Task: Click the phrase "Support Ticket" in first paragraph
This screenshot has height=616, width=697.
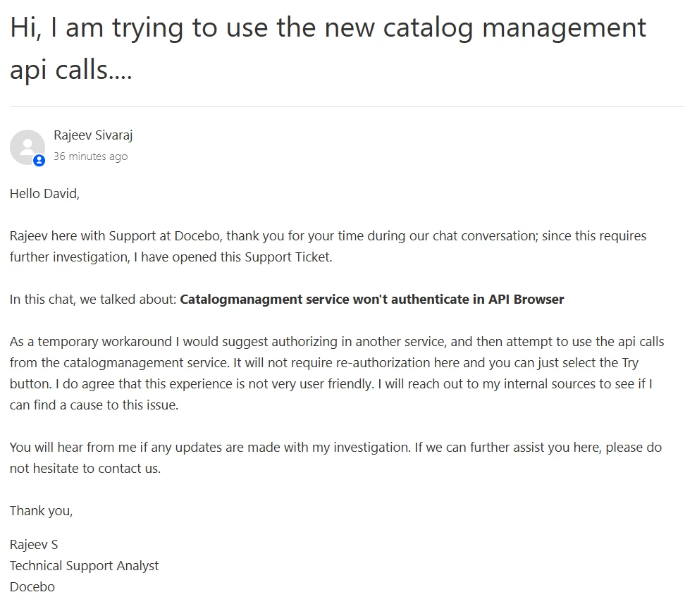Action: point(288,257)
